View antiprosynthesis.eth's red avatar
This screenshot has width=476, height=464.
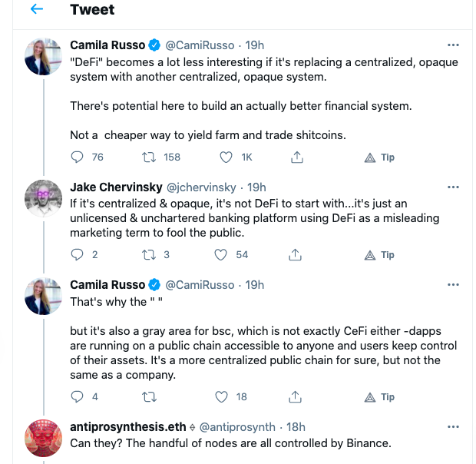44,438
